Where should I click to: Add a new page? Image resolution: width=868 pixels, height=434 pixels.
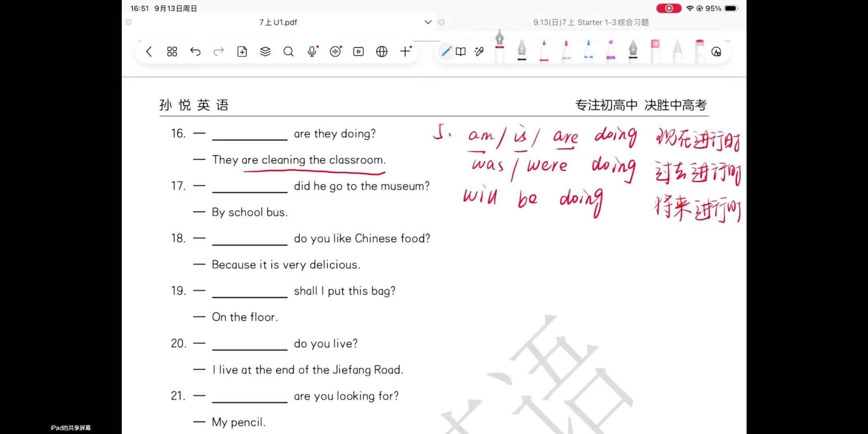tap(242, 51)
